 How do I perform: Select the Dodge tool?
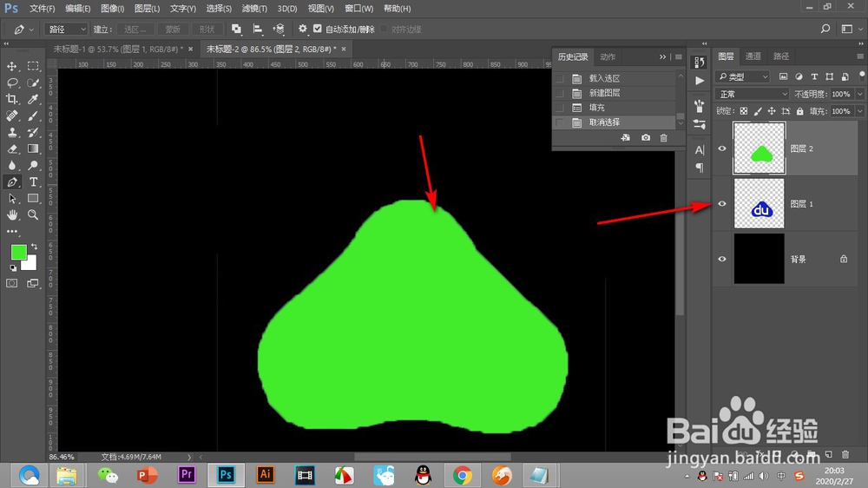click(33, 166)
